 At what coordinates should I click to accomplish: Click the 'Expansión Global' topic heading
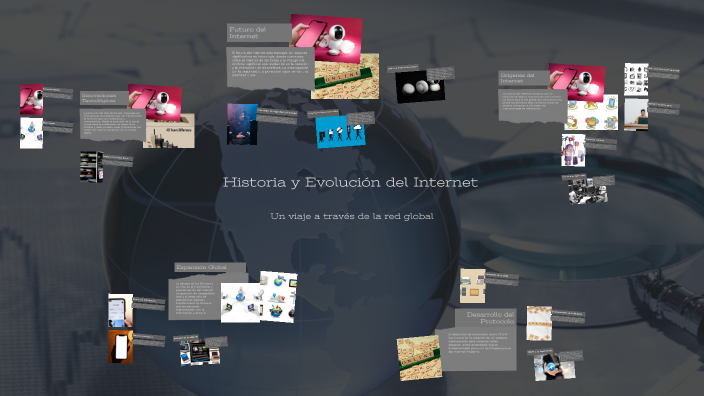201,267
